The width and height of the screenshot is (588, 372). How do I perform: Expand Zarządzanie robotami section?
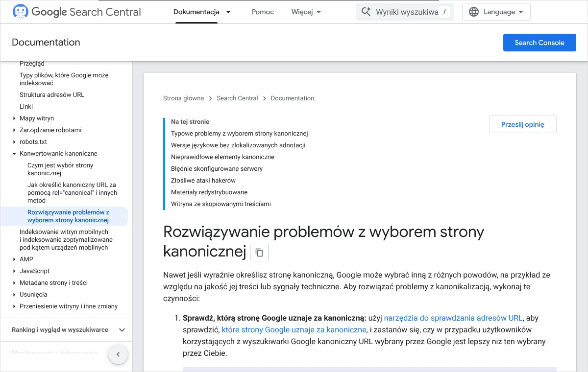14,130
